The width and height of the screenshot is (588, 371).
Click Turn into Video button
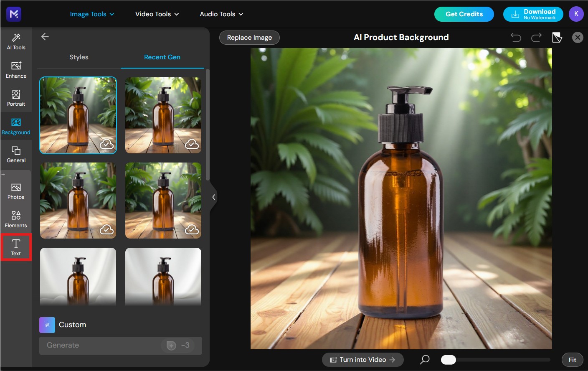pos(362,360)
